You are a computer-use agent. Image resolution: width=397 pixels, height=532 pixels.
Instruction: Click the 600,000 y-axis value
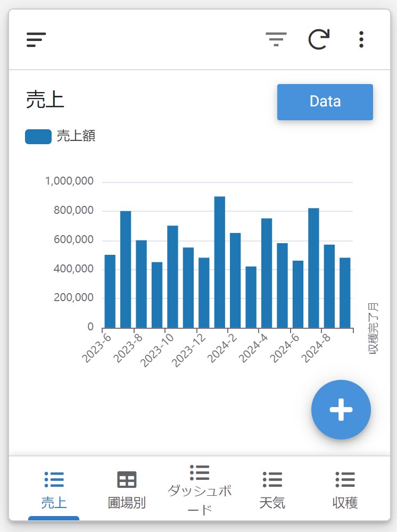(73, 239)
